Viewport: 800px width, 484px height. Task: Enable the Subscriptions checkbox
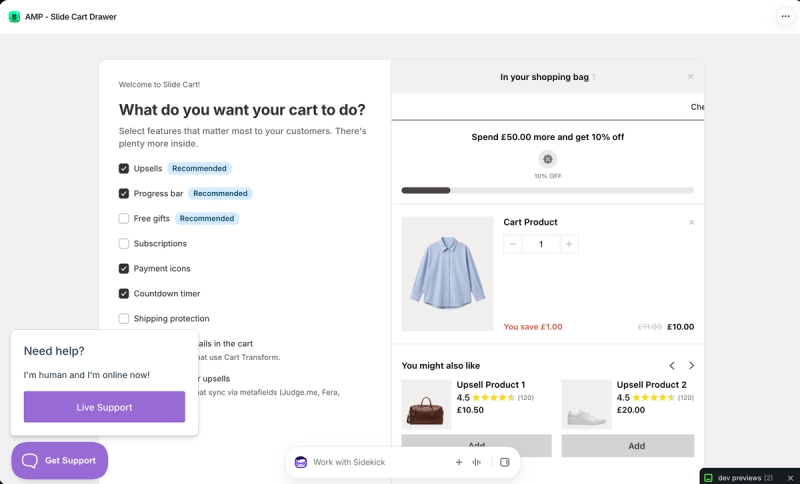123,243
